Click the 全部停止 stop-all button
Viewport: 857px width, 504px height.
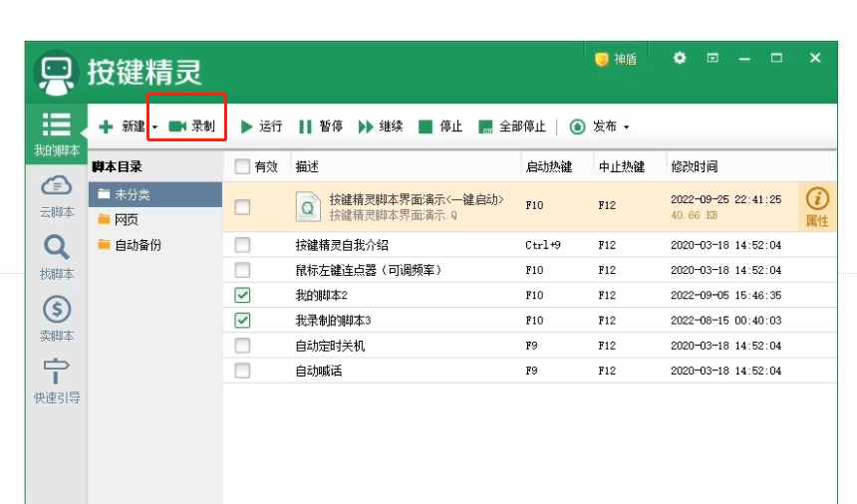(512, 126)
